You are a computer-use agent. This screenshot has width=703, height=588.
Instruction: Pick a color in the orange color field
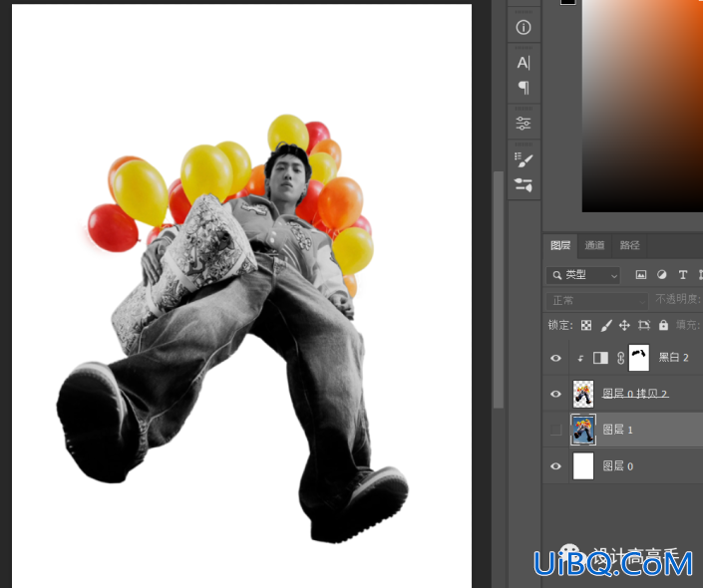pos(642,106)
